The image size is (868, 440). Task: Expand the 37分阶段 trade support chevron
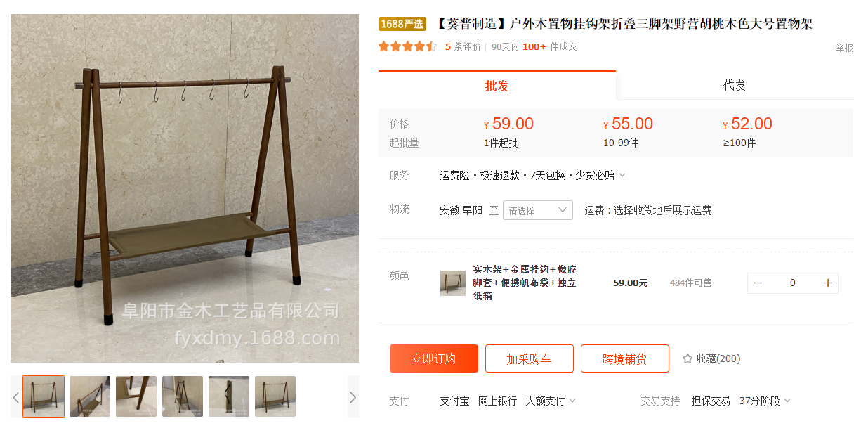pos(787,401)
